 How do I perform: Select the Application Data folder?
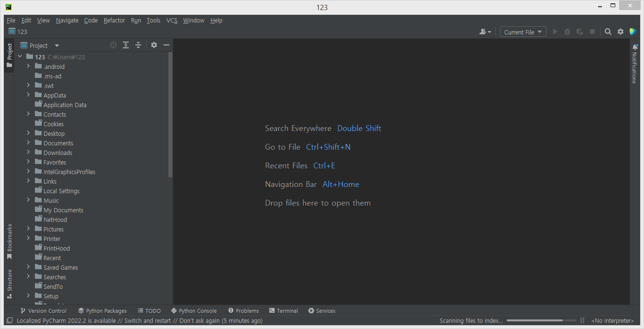click(65, 105)
